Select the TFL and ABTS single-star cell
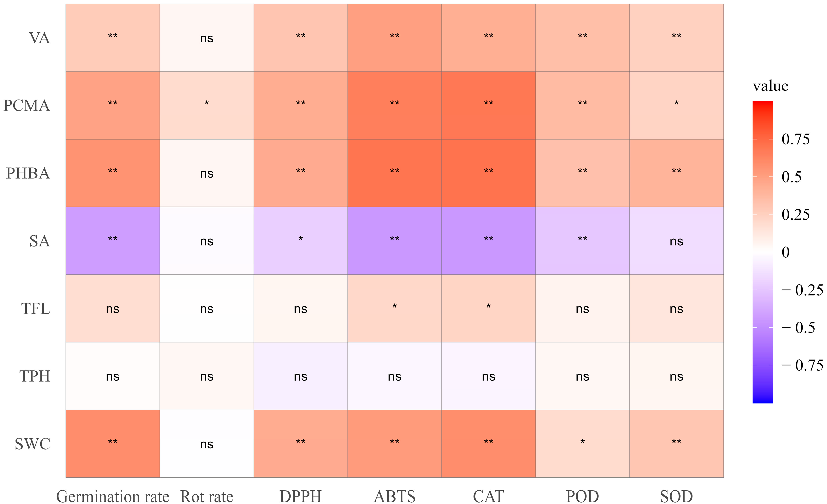827x504 pixels. pyautogui.click(x=394, y=308)
